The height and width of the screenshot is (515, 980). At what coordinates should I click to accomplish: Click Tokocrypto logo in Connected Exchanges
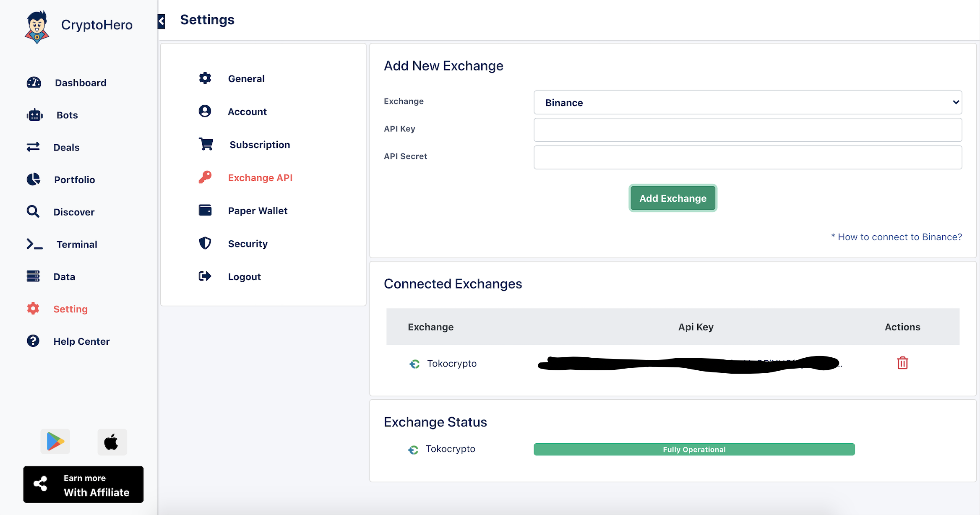(x=414, y=364)
